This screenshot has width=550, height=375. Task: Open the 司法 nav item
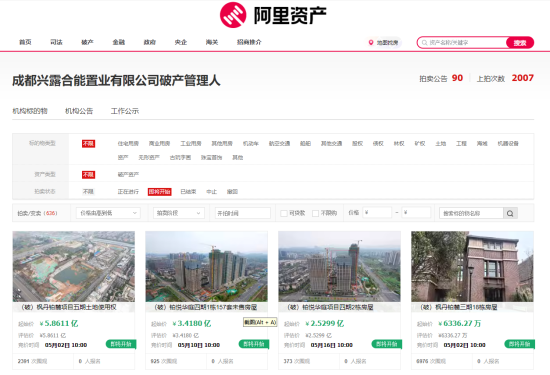tap(56, 42)
